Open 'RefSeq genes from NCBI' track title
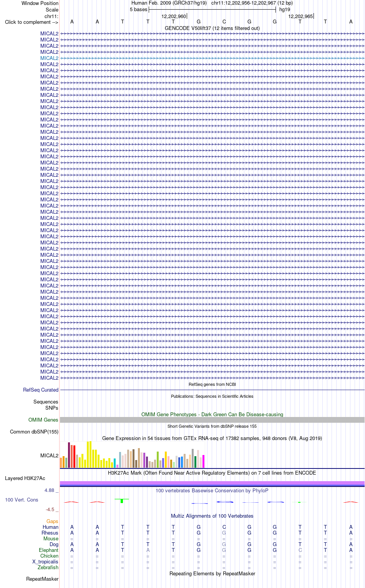 (x=212, y=384)
